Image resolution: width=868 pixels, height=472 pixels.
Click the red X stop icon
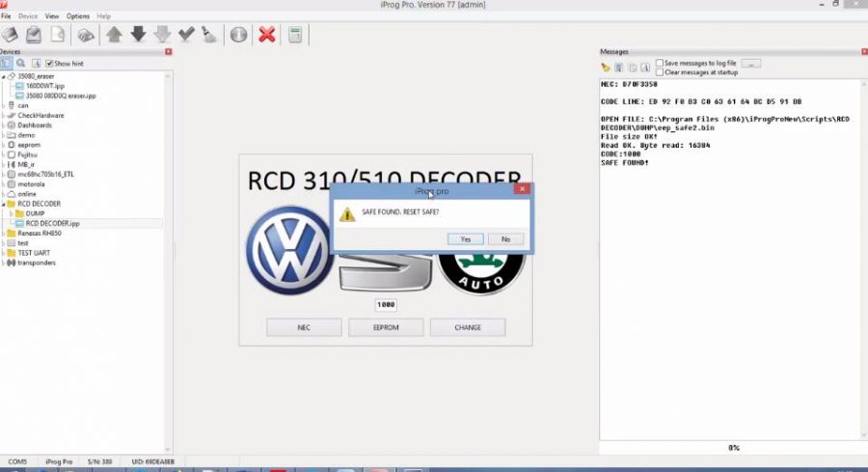(x=267, y=35)
